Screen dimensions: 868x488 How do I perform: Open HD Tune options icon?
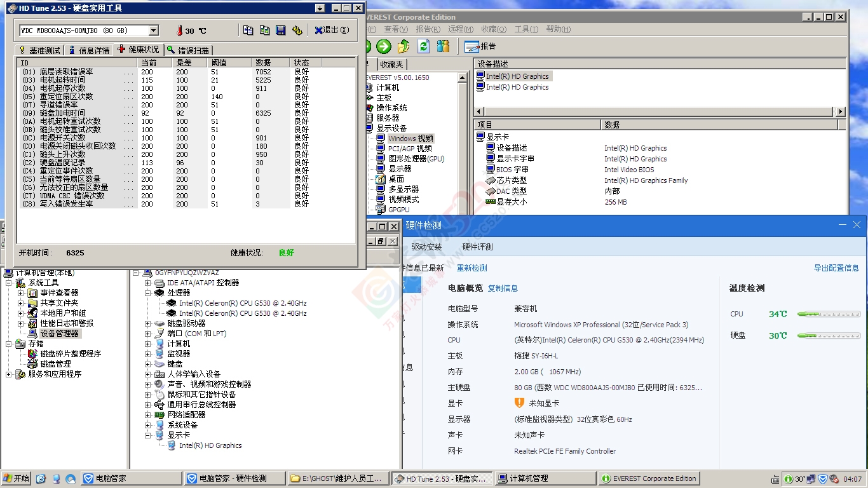coord(297,30)
